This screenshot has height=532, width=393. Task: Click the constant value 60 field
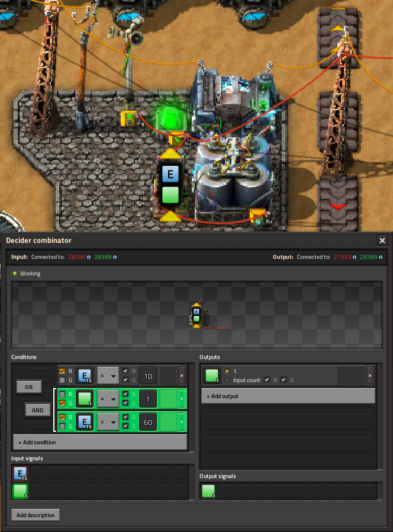point(148,421)
